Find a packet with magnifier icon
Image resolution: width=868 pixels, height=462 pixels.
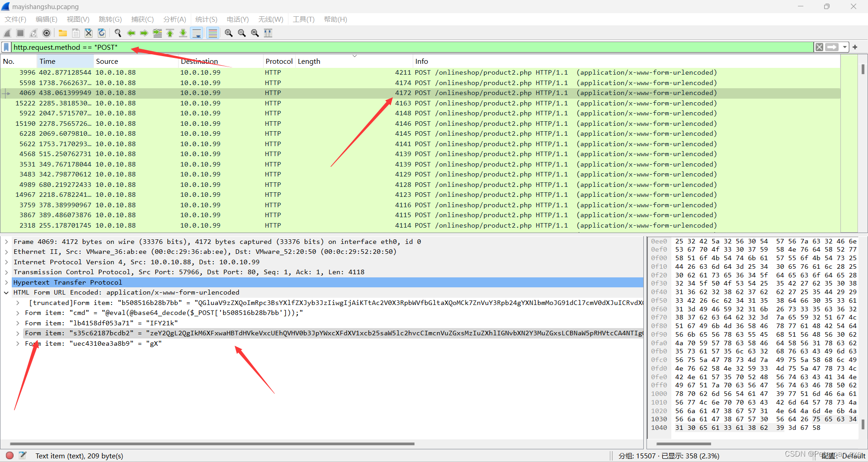pos(118,33)
